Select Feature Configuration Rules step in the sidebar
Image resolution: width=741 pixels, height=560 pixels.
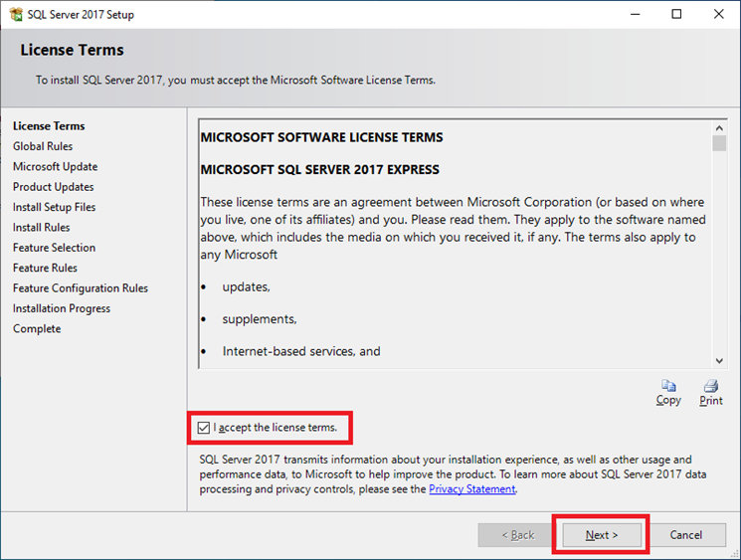tap(81, 288)
